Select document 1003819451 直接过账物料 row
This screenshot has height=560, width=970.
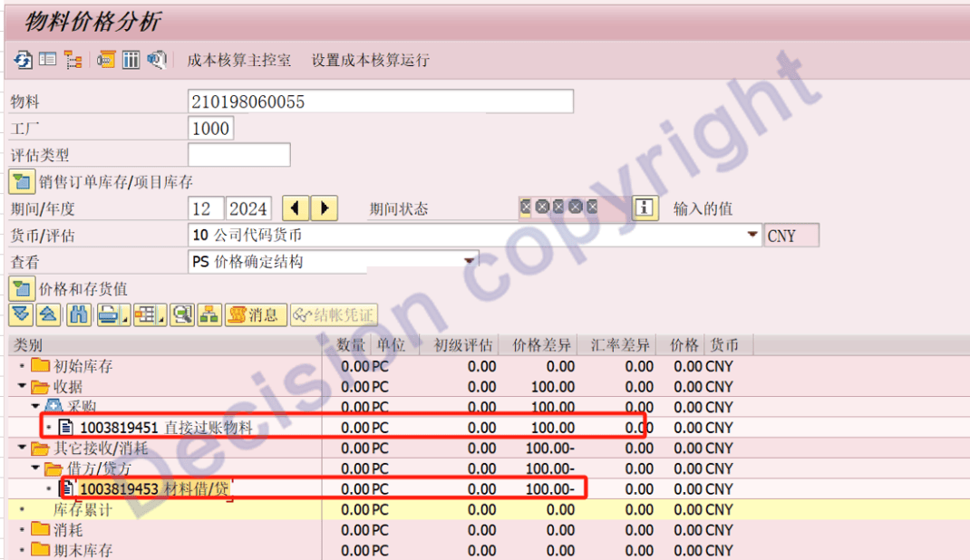[166, 428]
